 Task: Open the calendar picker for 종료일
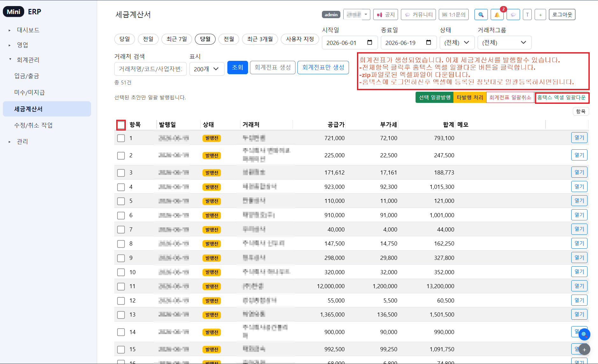[429, 42]
